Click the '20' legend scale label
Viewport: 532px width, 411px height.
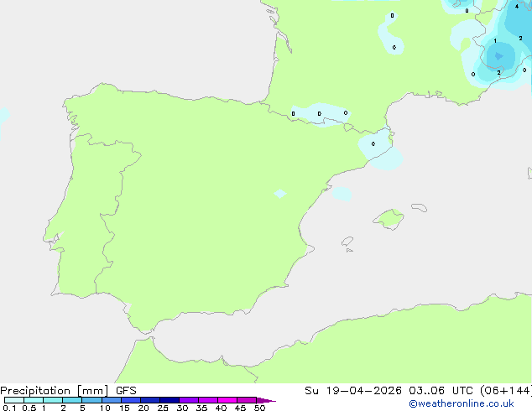pyautogui.click(x=143, y=408)
